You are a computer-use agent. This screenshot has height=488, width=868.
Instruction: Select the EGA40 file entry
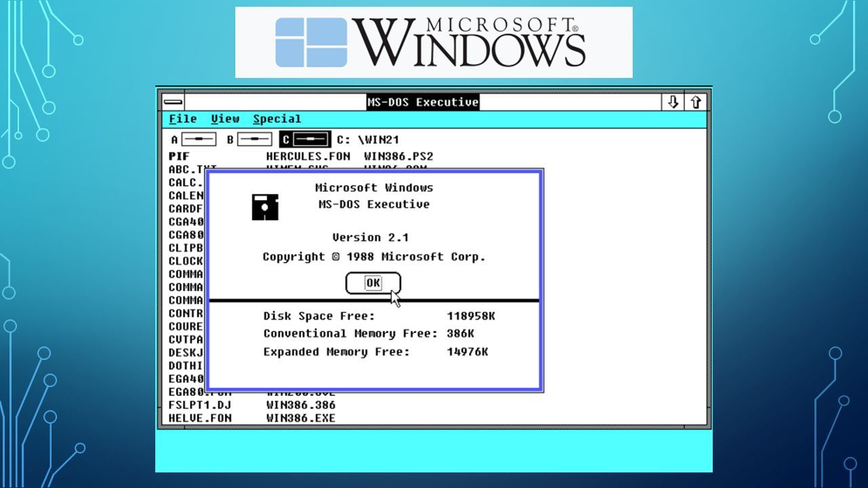coord(186,379)
